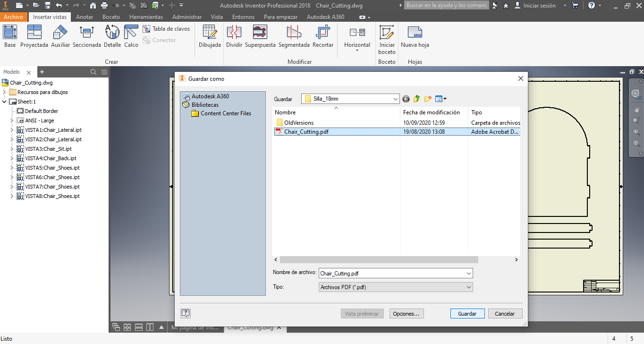644x344 pixels.
Task: Go up one folder level in dialog
Action: (x=416, y=99)
